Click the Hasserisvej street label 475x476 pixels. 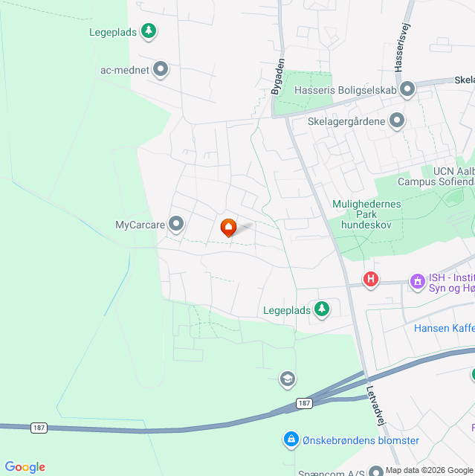[402, 48]
